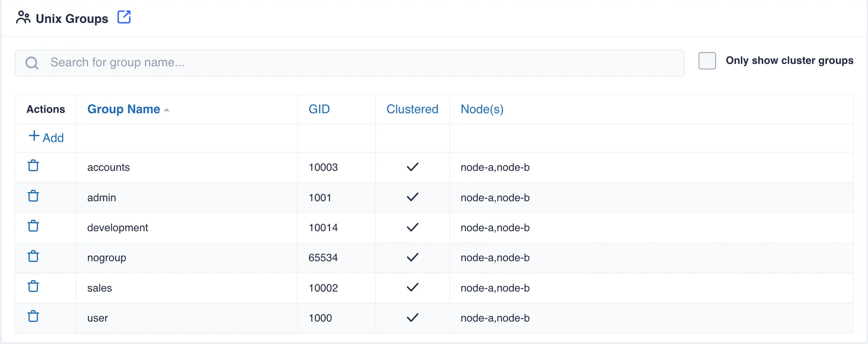This screenshot has height=344, width=868.
Task: Click Add to create new group
Action: [x=46, y=137]
